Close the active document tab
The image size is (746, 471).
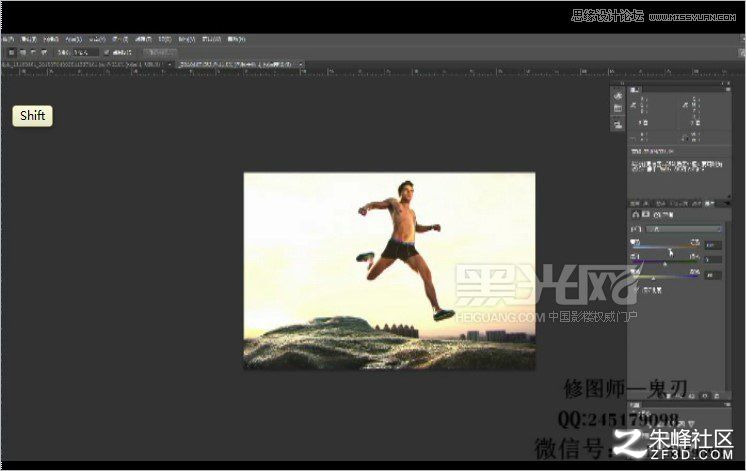coord(301,64)
